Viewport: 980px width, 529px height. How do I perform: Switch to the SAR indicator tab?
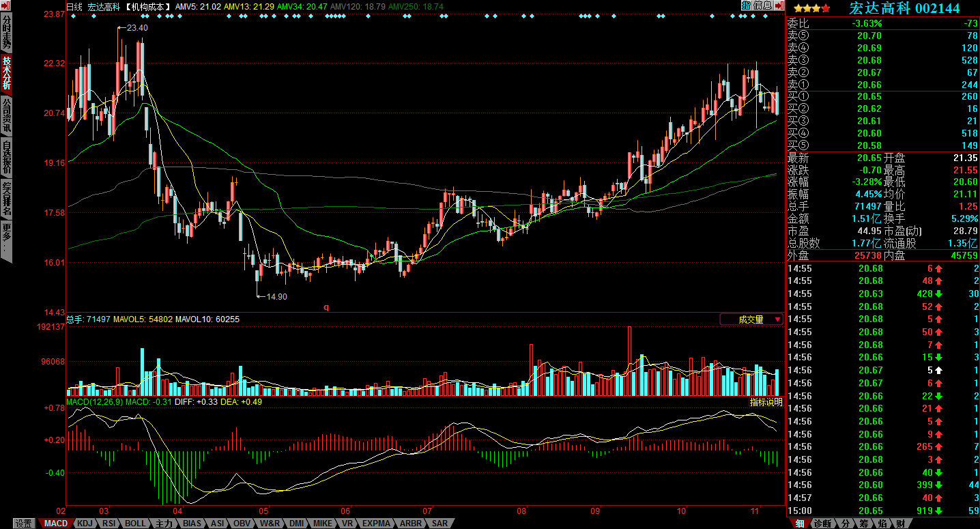coord(440,524)
